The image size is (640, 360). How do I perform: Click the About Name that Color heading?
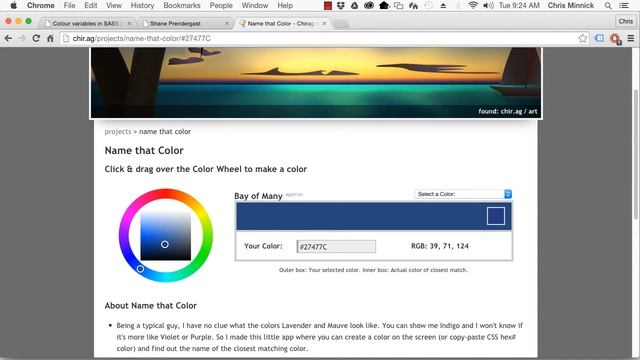click(x=151, y=305)
